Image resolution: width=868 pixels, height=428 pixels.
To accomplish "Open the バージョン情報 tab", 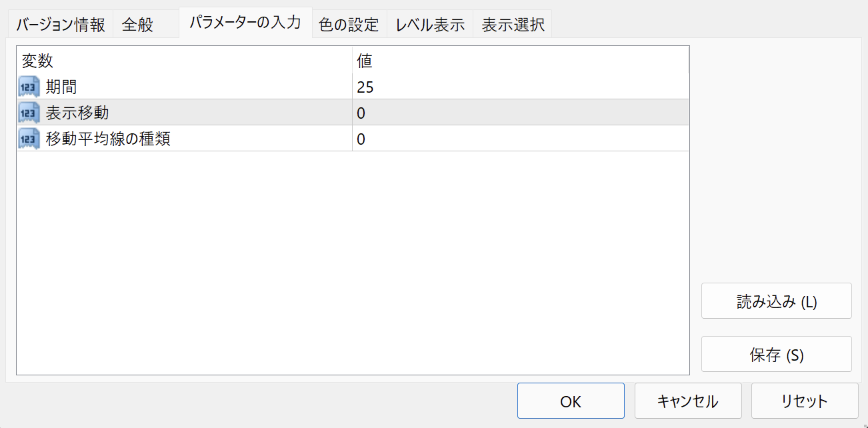I will tap(61, 25).
